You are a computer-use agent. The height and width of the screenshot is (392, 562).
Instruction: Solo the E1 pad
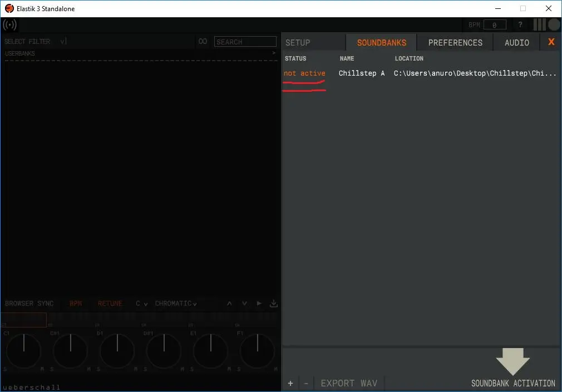(x=192, y=369)
